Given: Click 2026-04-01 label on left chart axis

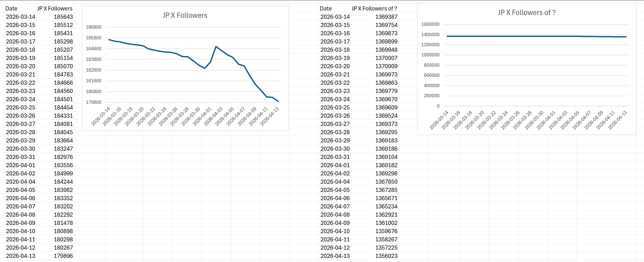Looking at the screenshot, I should click(202, 116).
